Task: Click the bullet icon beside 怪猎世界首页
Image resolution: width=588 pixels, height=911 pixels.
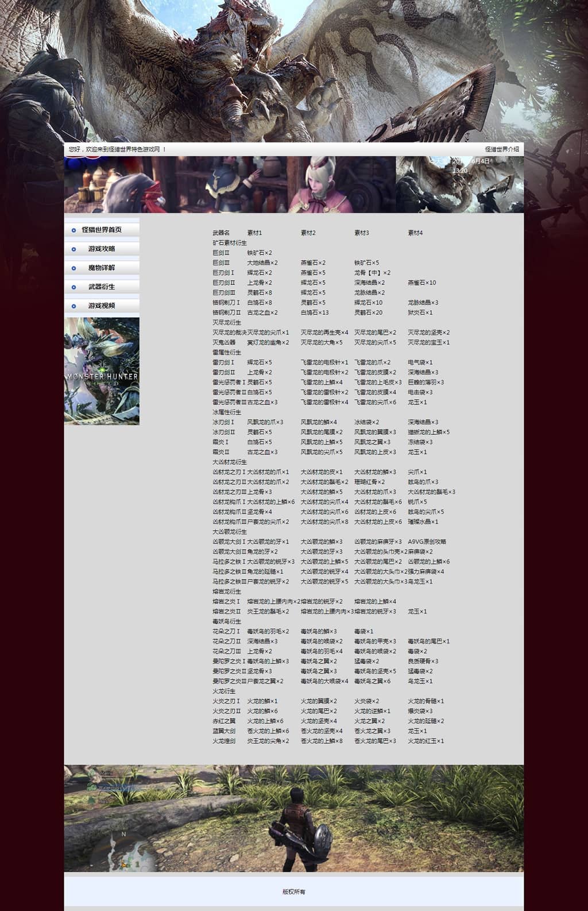Action: (x=73, y=230)
